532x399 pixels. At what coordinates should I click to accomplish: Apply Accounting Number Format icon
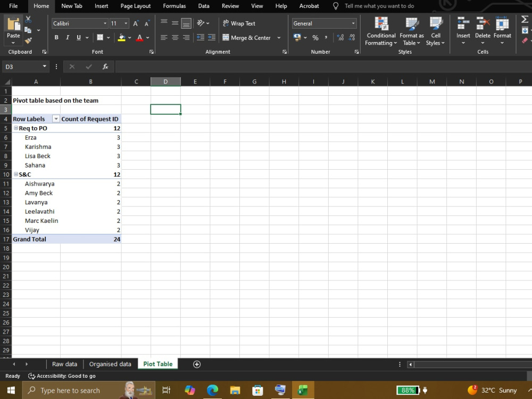coord(297,38)
